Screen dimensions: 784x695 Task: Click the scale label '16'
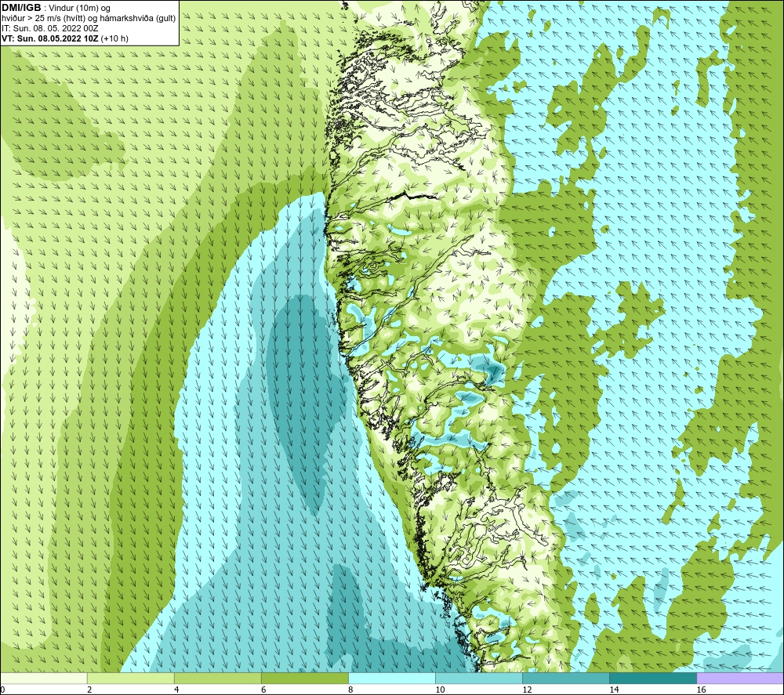point(701,690)
